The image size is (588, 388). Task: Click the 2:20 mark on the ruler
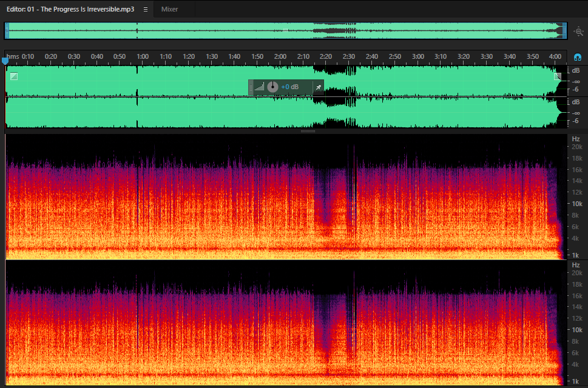point(325,56)
